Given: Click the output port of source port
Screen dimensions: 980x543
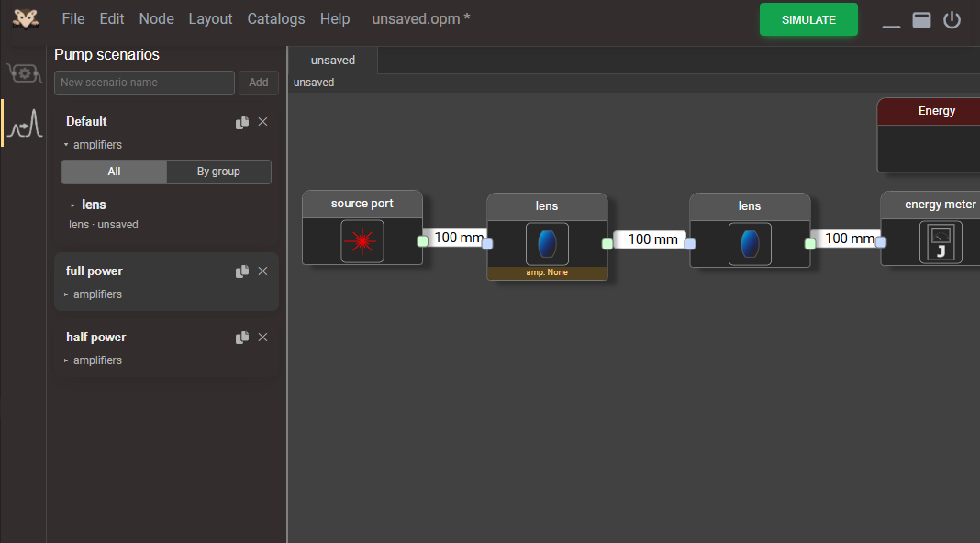Looking at the screenshot, I should point(422,241).
